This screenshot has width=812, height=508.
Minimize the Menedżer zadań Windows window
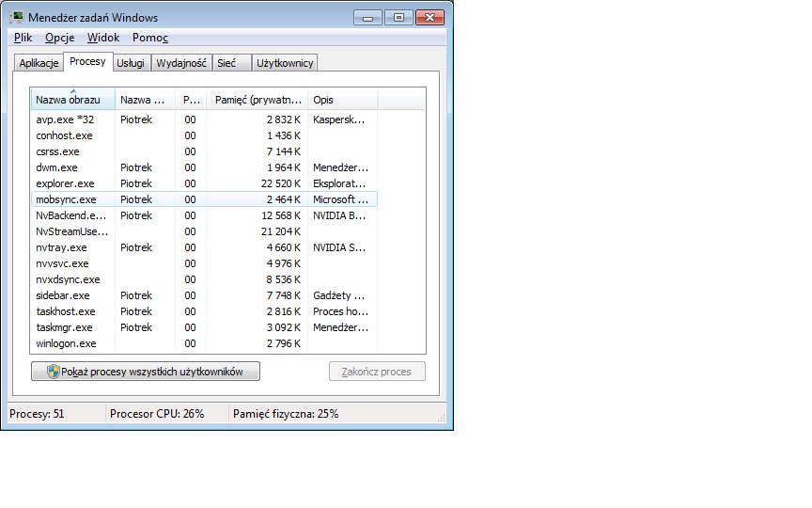tap(368, 18)
